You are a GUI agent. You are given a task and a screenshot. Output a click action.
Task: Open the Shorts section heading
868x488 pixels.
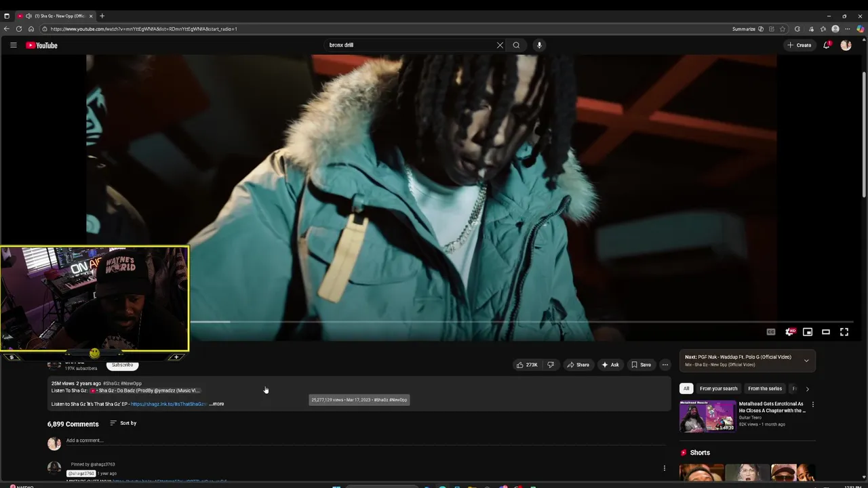coord(700,453)
